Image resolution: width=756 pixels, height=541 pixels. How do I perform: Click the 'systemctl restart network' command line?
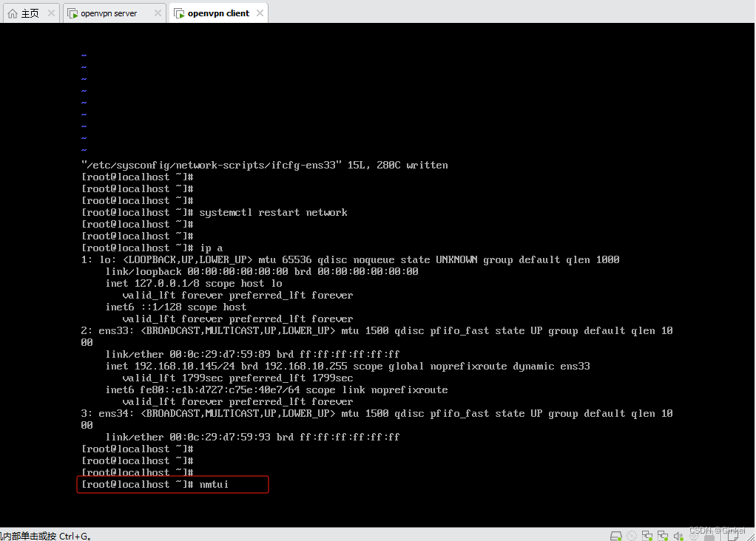214,212
